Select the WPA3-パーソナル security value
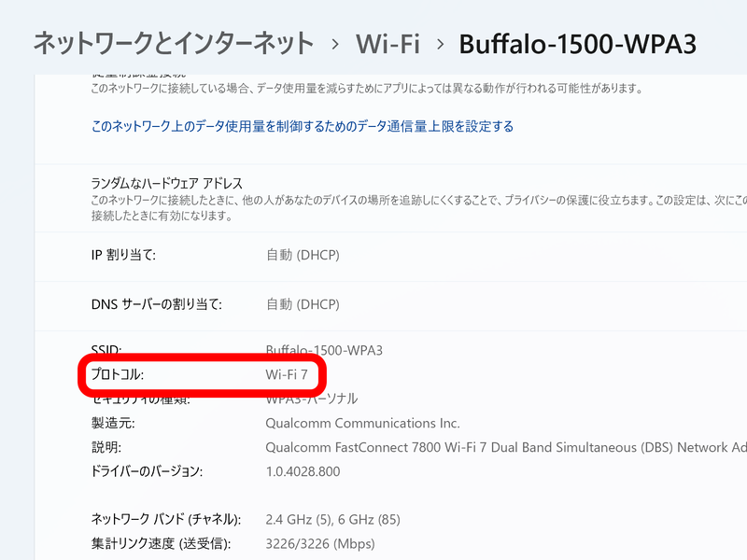This screenshot has height=560, width=747. (x=306, y=398)
